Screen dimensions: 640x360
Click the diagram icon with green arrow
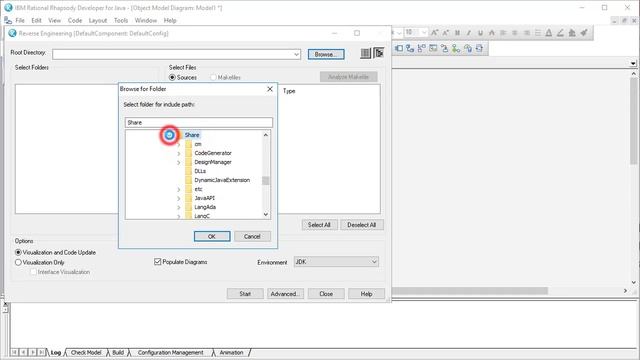pos(456,49)
